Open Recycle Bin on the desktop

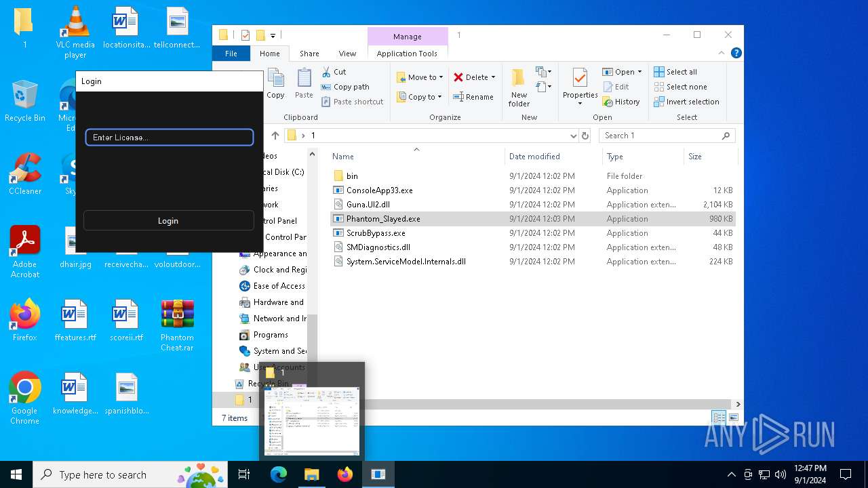25,102
